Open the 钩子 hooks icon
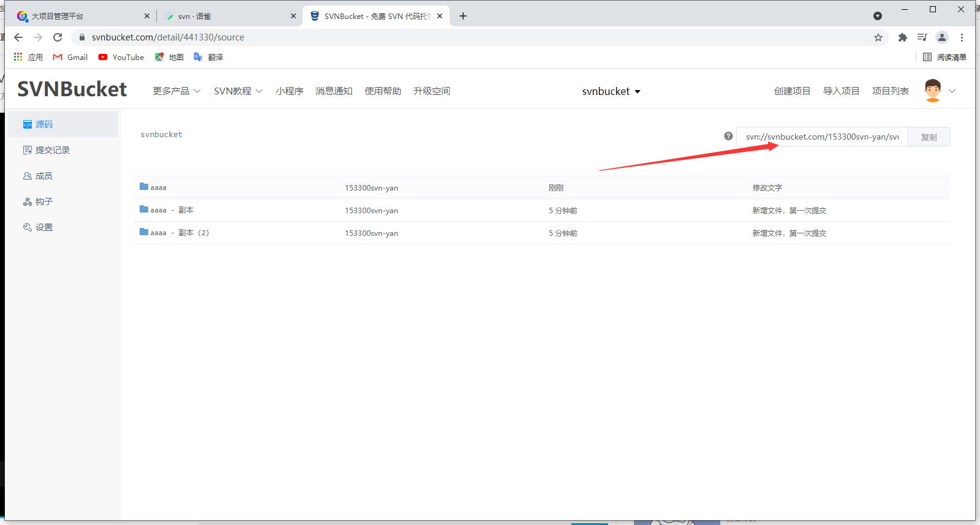Image resolution: width=980 pixels, height=525 pixels. 28,202
